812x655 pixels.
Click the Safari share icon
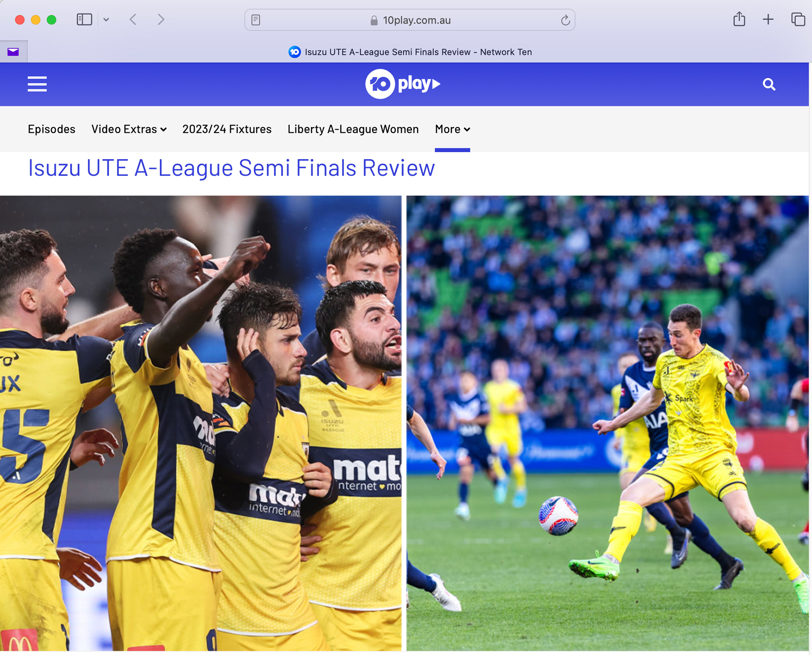pyautogui.click(x=739, y=19)
